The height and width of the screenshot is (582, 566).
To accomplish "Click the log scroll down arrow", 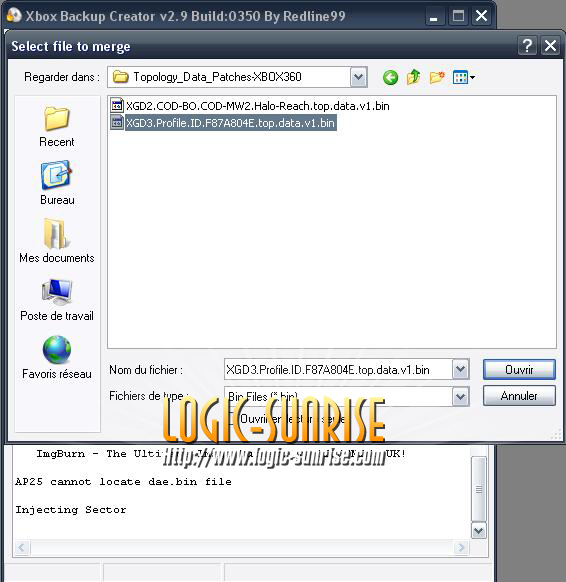I will coord(478,531).
